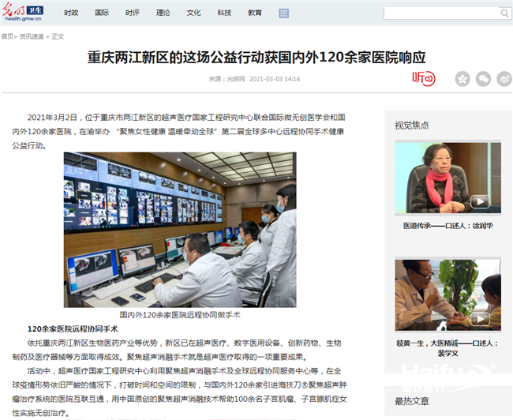Click the search magnifier icon
The width and height of the screenshot is (513, 420).
(x=504, y=13)
